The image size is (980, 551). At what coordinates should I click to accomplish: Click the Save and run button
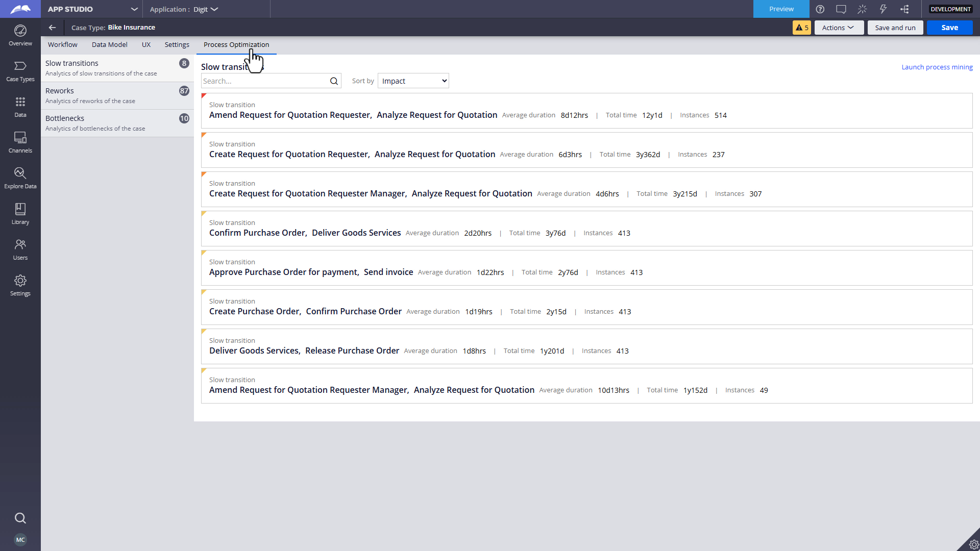click(895, 28)
